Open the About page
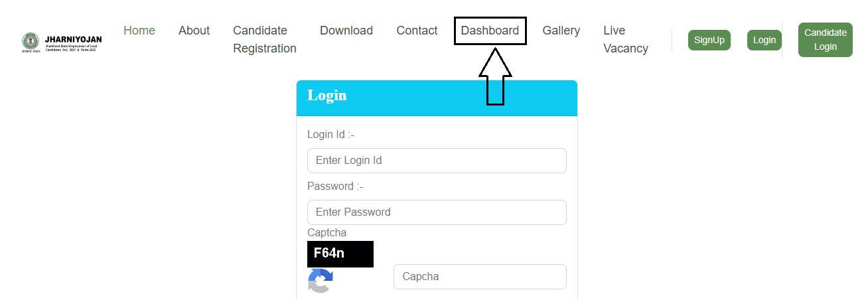The width and height of the screenshot is (868, 300). tap(194, 31)
